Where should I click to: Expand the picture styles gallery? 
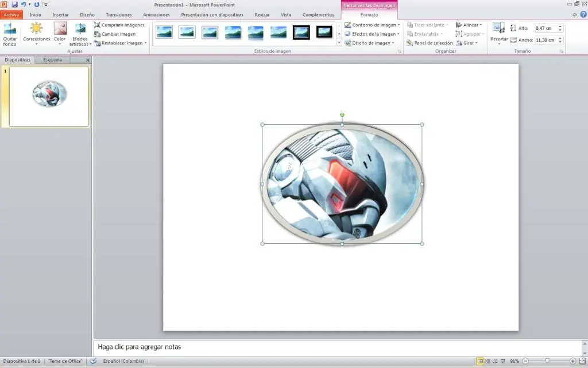pyautogui.click(x=339, y=43)
